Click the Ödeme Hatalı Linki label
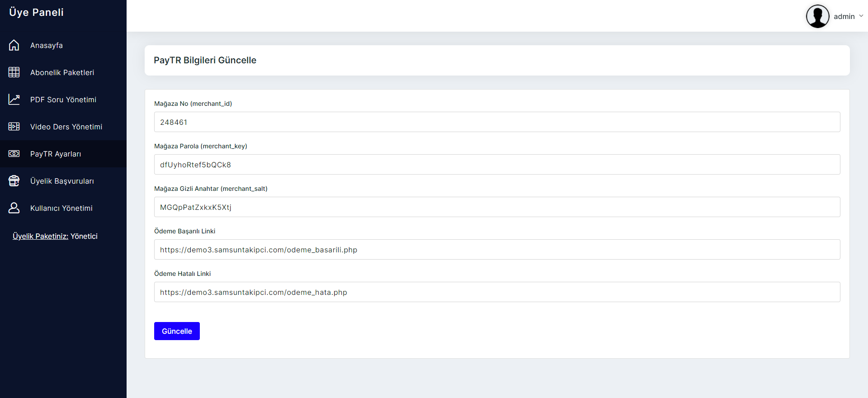Image resolution: width=868 pixels, height=398 pixels. coord(182,274)
